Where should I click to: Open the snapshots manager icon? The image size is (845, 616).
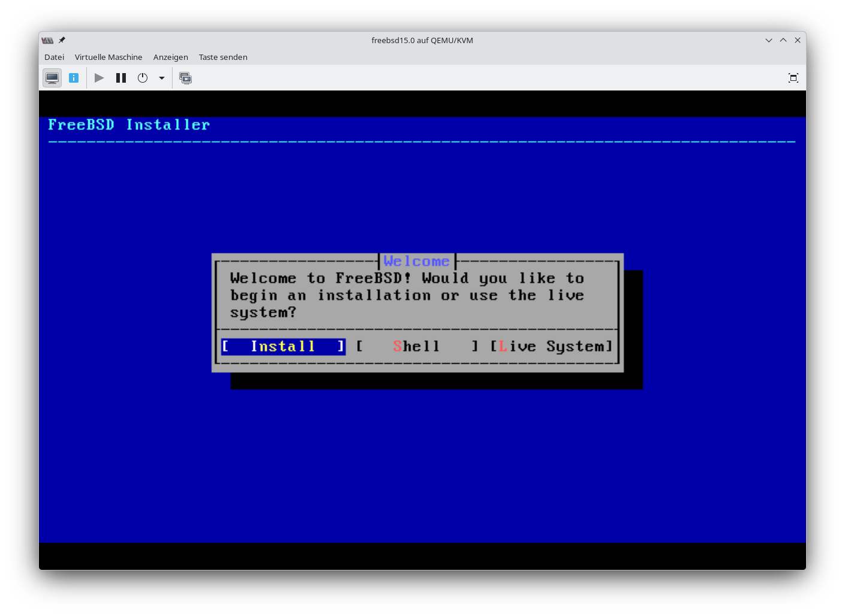(x=186, y=78)
